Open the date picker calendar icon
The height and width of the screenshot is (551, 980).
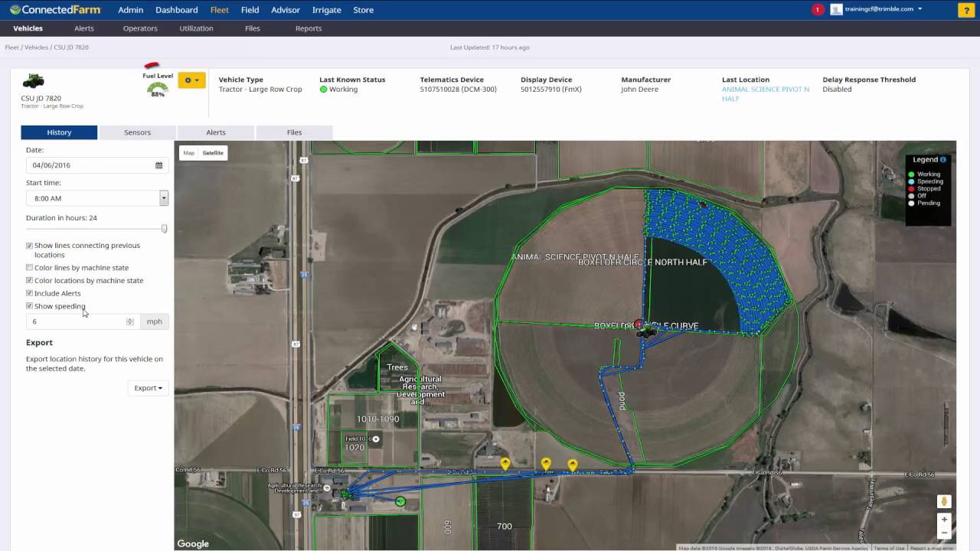(x=159, y=165)
